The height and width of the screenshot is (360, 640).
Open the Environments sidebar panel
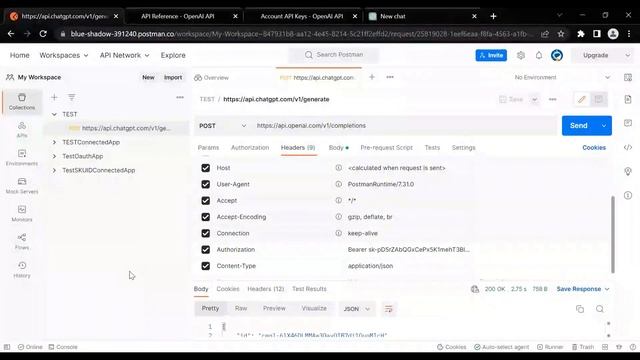pos(22,157)
